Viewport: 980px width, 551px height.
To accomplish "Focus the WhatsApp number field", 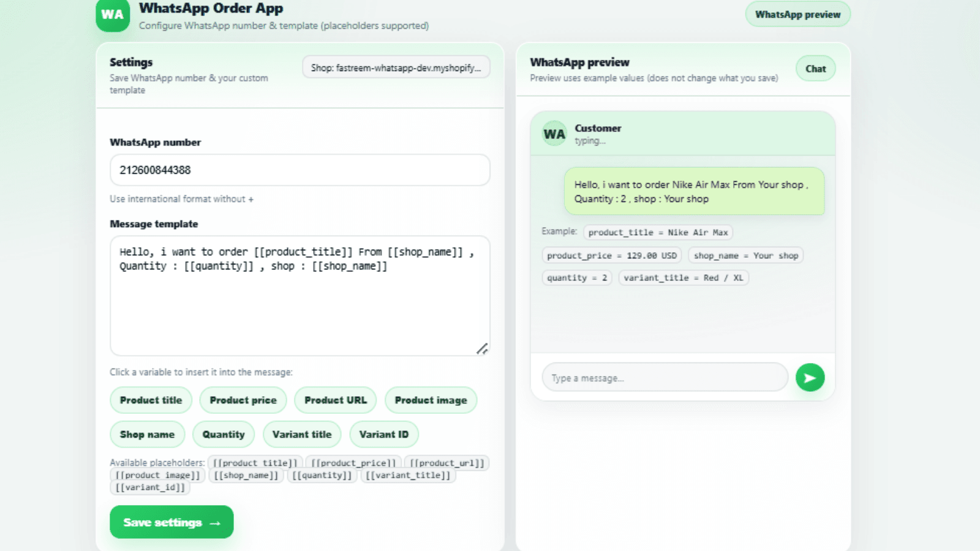I will click(300, 170).
